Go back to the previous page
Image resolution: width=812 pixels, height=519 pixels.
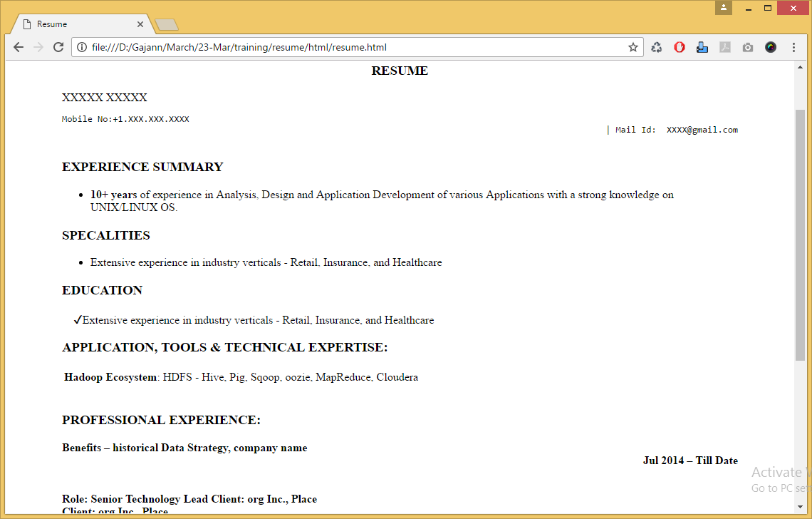tap(19, 47)
